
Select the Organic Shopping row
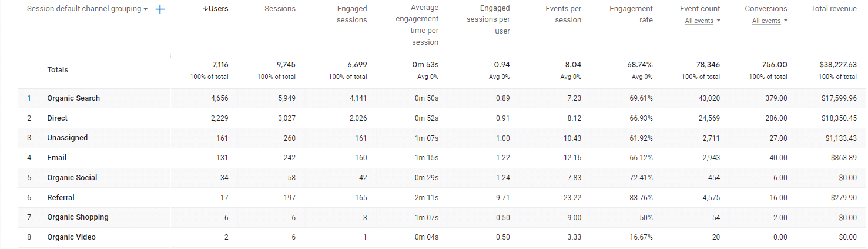[x=78, y=217]
